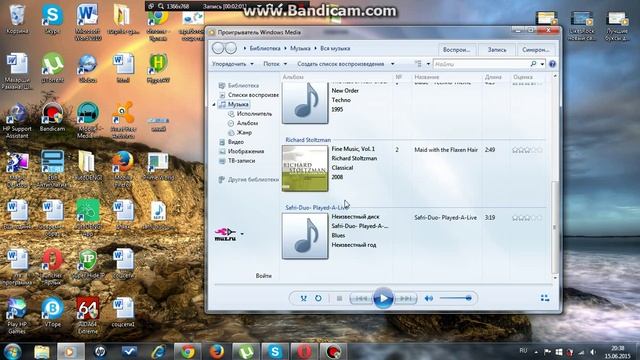
Task: Open the Синхронизация tab
Action: coord(535,49)
